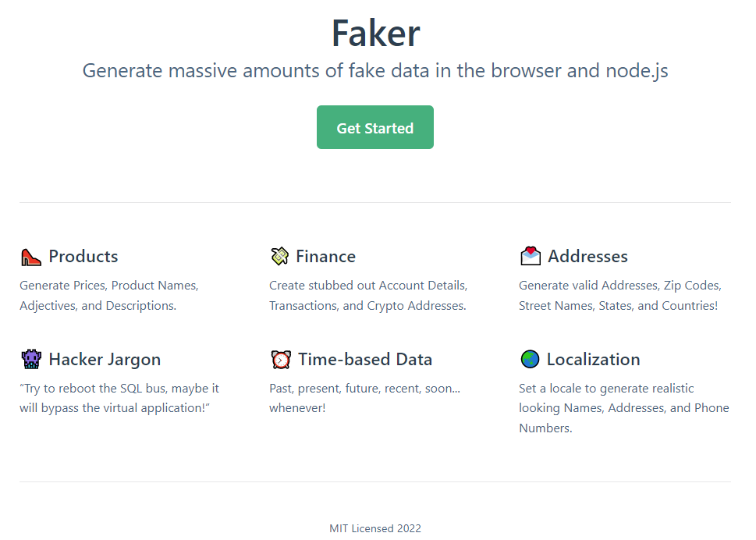Click the high-heel shoe Products icon

coord(30,257)
